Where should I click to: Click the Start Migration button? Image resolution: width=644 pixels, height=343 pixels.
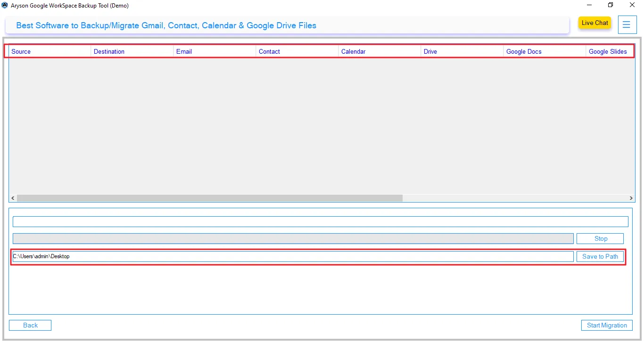[x=607, y=325]
